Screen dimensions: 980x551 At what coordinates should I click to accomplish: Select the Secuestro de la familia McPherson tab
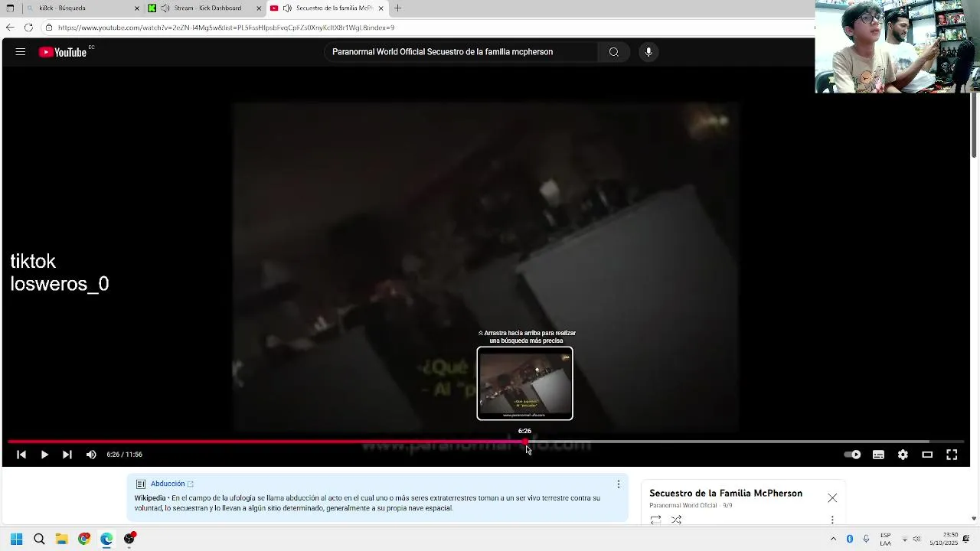coord(328,8)
